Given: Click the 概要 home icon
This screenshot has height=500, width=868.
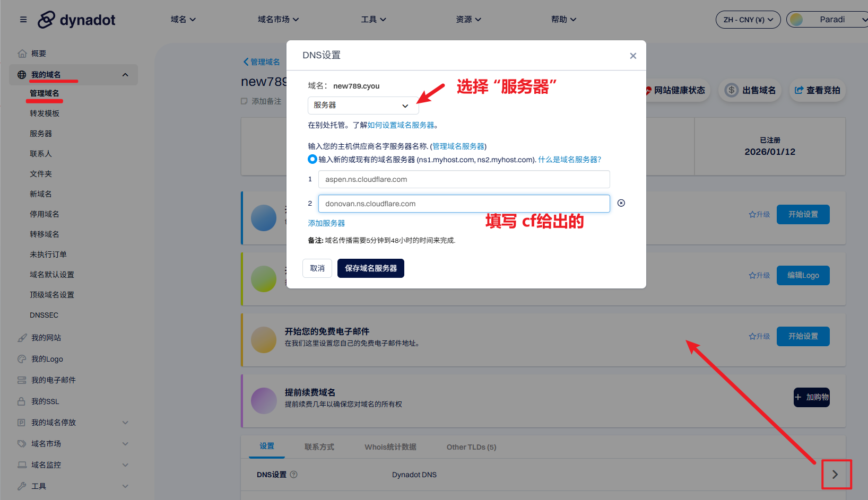Looking at the screenshot, I should click(22, 54).
